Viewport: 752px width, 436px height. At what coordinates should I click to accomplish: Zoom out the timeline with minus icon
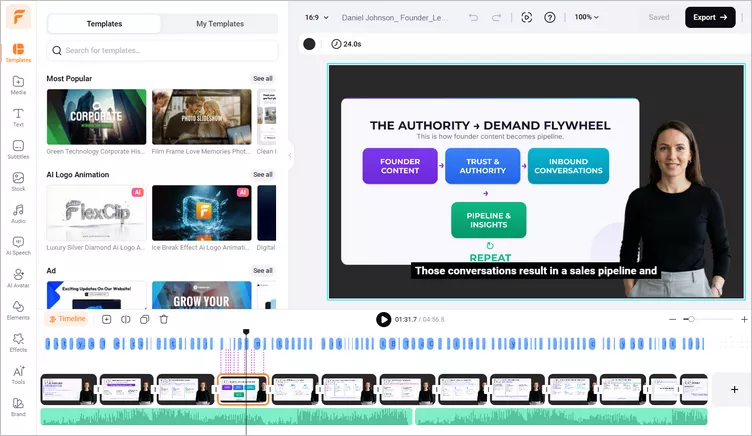coord(672,319)
